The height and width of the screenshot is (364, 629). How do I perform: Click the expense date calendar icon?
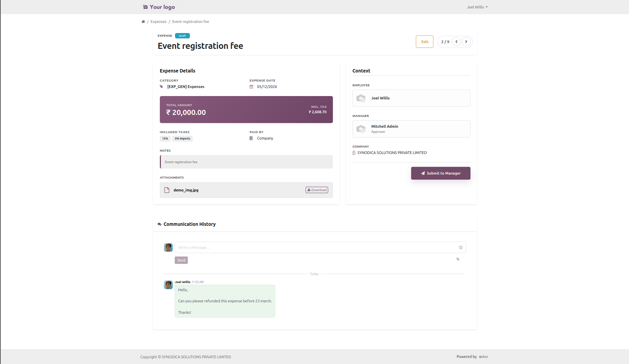coord(251,87)
